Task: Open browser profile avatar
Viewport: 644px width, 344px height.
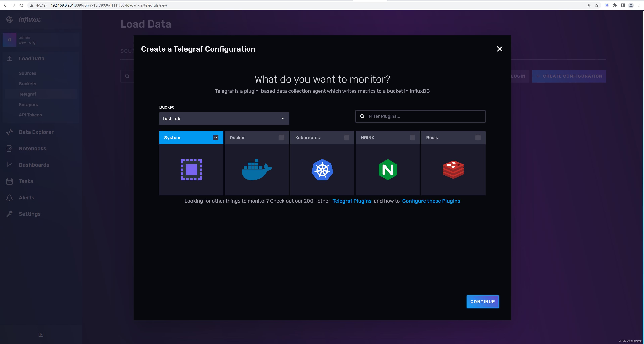Action: (x=631, y=5)
